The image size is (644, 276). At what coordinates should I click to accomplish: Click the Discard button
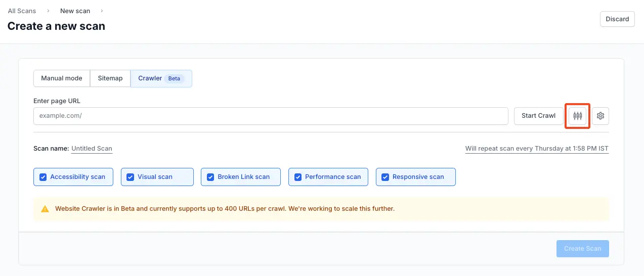(x=617, y=19)
